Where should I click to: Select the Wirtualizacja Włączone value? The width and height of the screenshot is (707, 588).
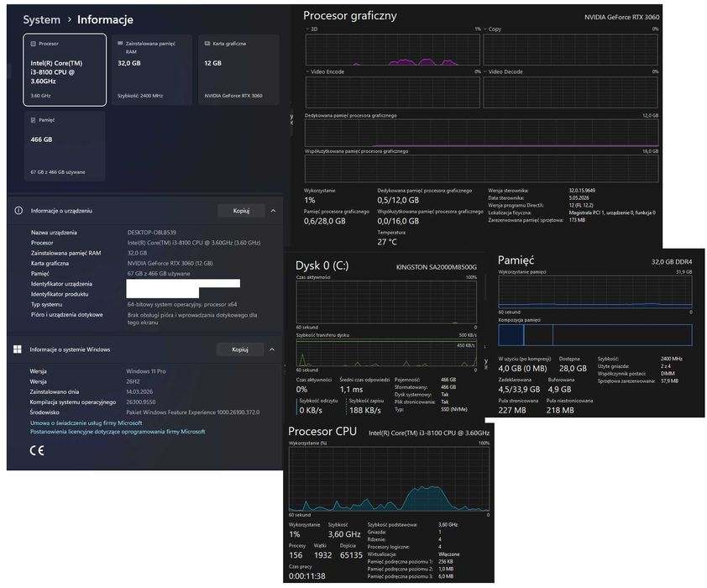tap(449, 554)
